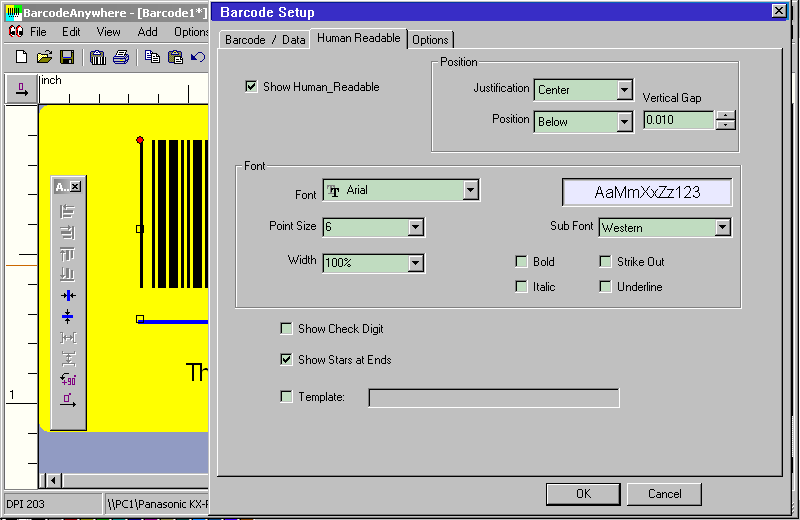Open the File menu
This screenshot has height=520, width=800.
(x=38, y=32)
